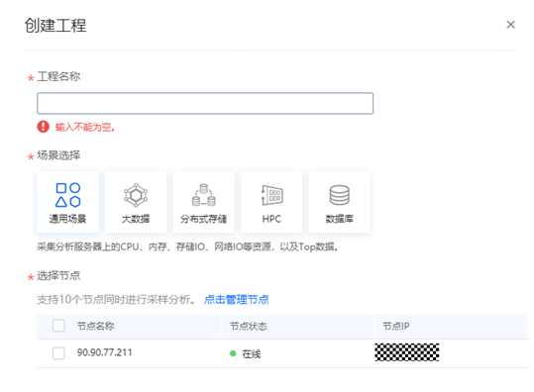Click the green online status dot
The image size is (534, 392).
coord(233,353)
